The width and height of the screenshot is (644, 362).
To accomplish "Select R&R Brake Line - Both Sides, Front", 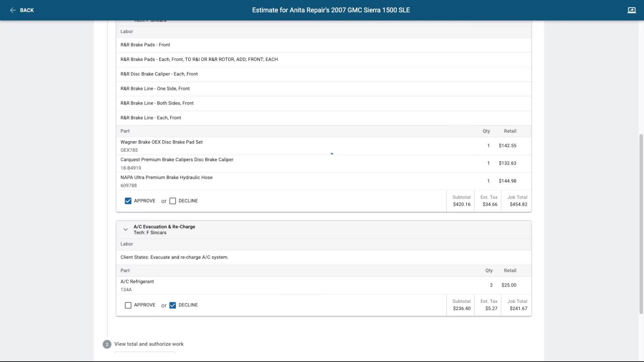I will (x=324, y=103).
